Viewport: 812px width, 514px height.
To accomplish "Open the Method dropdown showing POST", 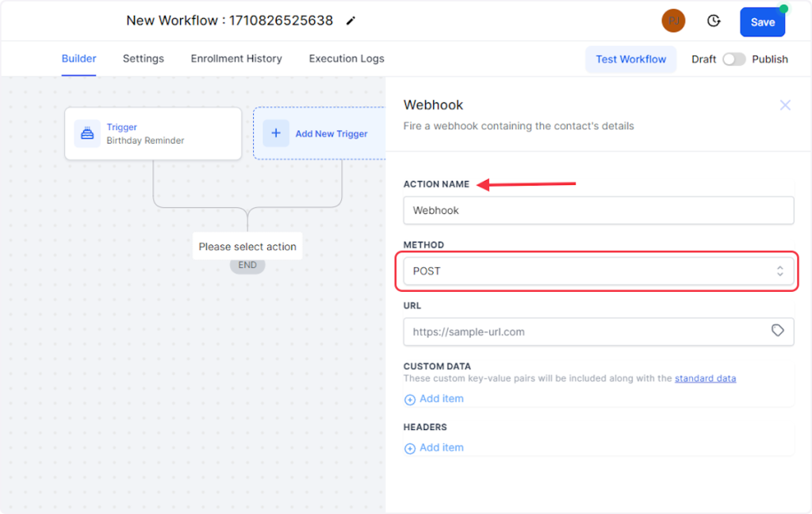I will (x=599, y=271).
